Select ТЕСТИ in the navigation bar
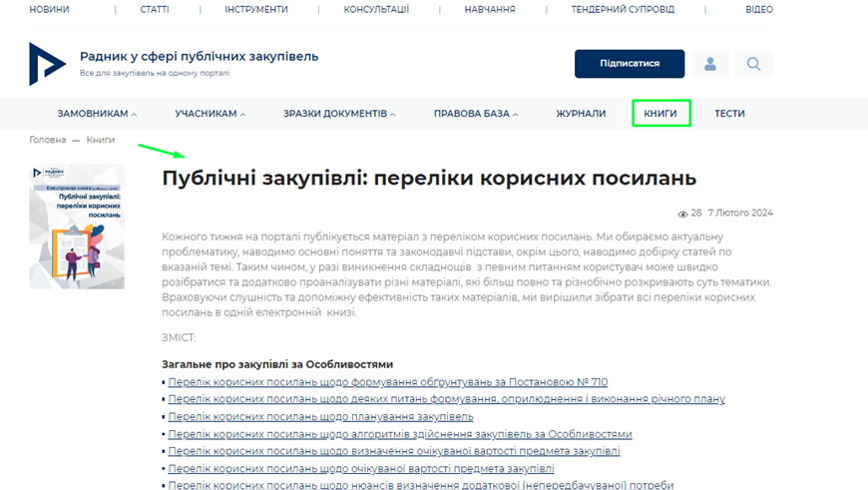The height and width of the screenshot is (490, 868). coord(729,114)
